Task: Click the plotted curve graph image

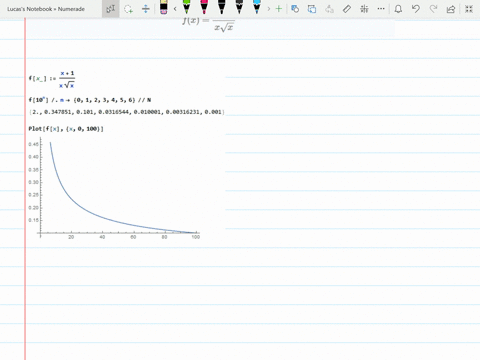Action: pos(114,188)
